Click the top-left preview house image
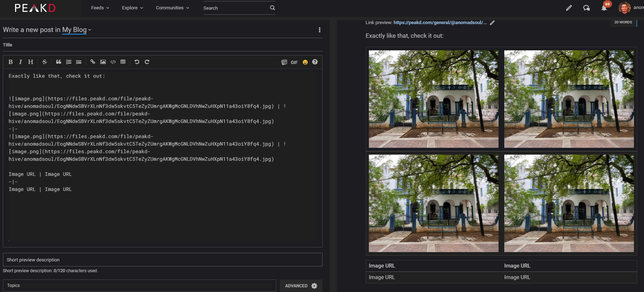644x292 pixels. tap(434, 99)
